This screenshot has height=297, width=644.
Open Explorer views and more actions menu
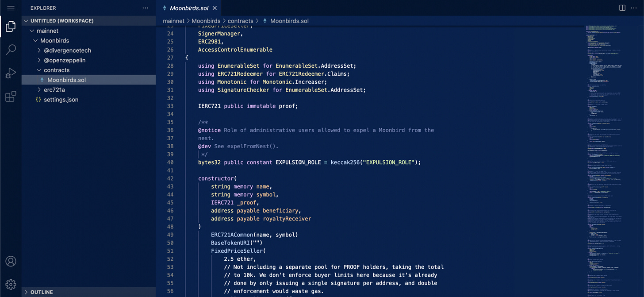click(146, 8)
